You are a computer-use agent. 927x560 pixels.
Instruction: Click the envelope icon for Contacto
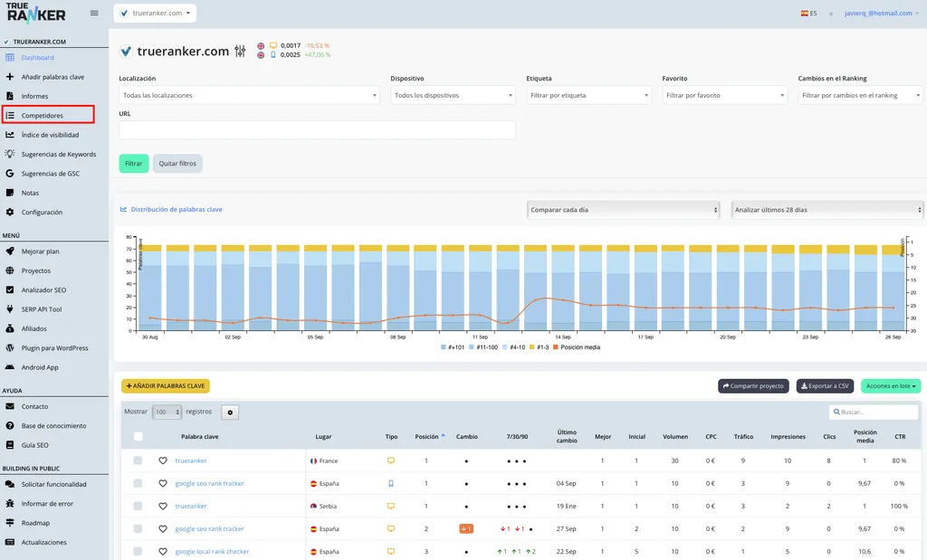tap(9, 406)
